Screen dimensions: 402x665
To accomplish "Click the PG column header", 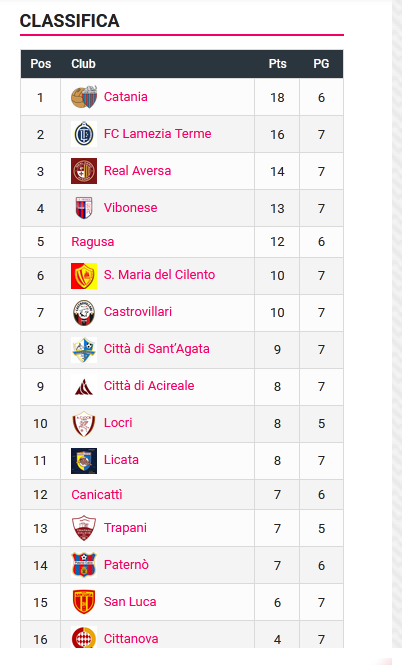I will click(x=321, y=64).
